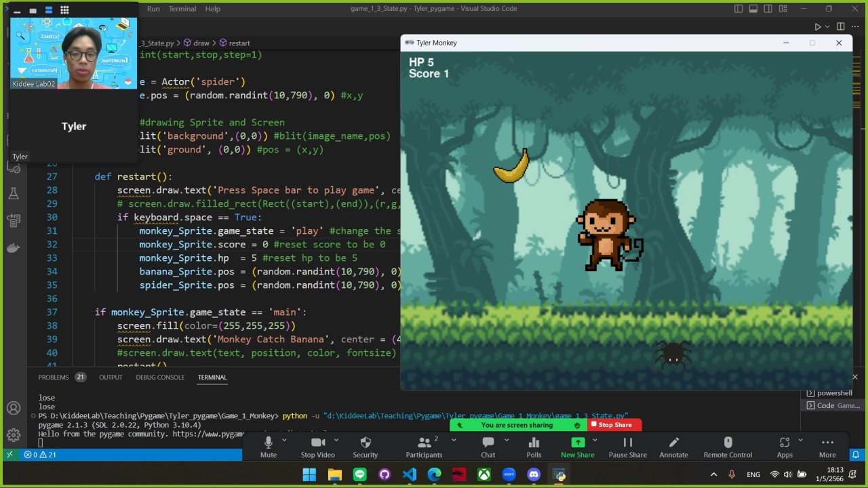Click the restart breadcrumb item
This screenshot has height=488, width=868.
pyautogui.click(x=234, y=43)
